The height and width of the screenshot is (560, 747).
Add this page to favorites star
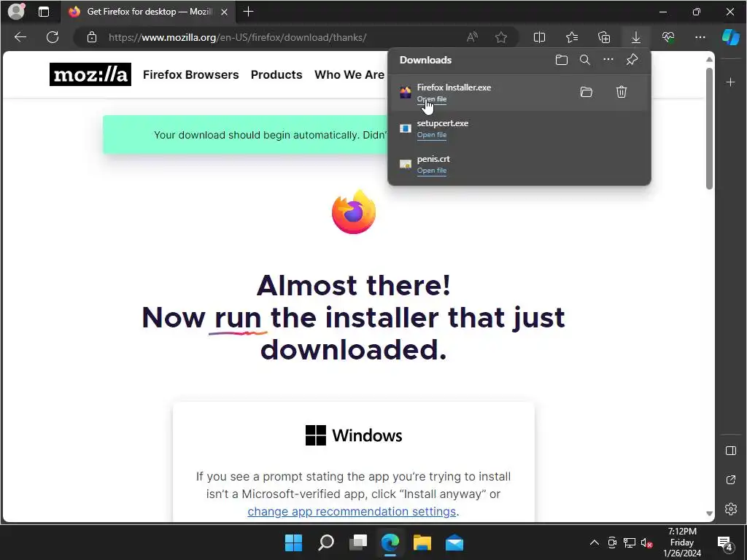click(x=500, y=37)
